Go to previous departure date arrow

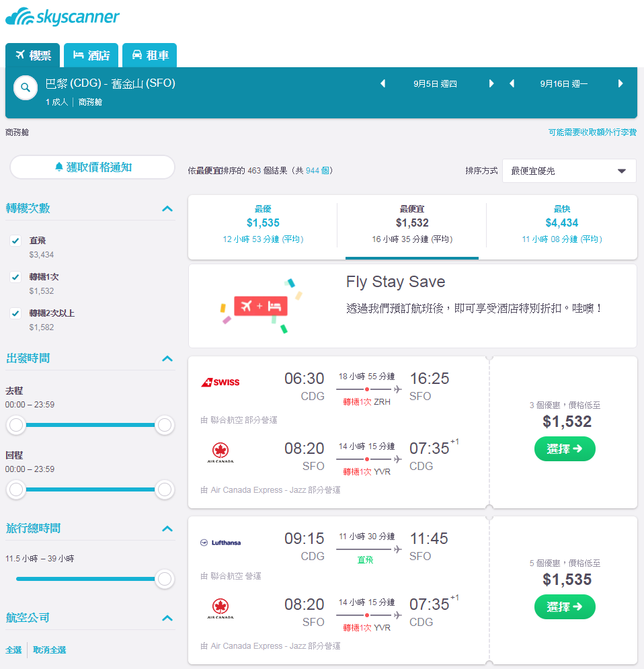click(383, 83)
